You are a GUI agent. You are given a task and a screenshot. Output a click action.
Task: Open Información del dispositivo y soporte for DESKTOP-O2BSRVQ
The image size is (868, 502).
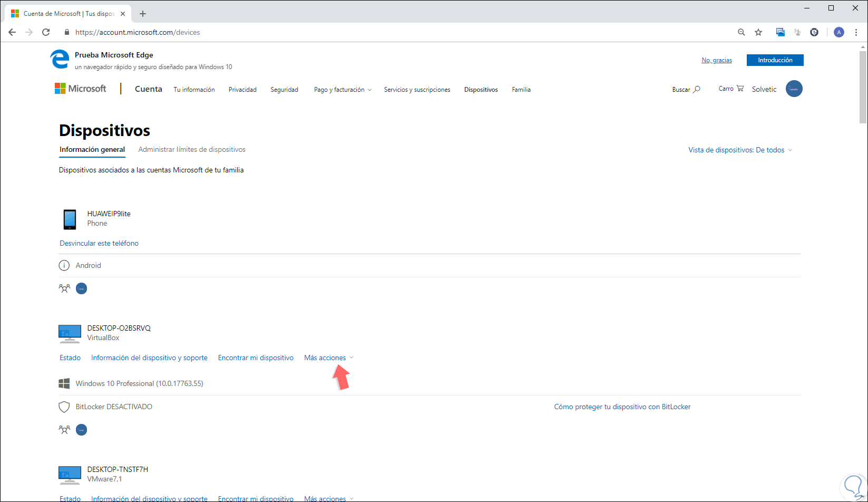click(149, 358)
